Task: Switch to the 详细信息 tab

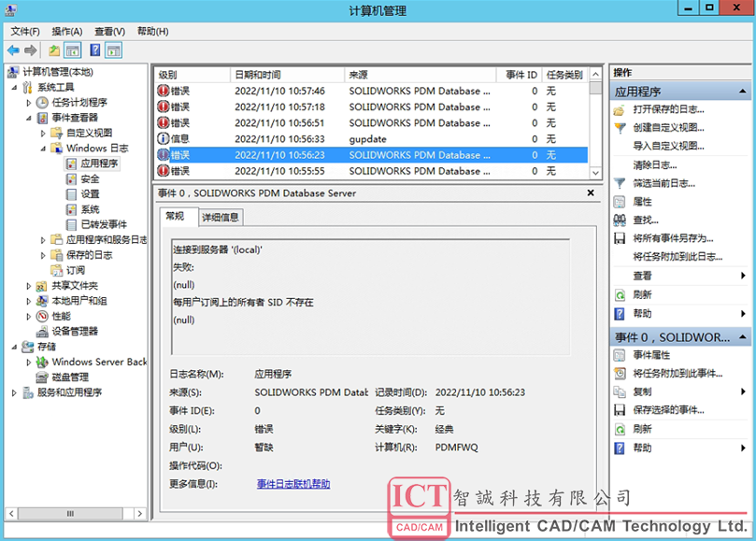Action: click(221, 218)
